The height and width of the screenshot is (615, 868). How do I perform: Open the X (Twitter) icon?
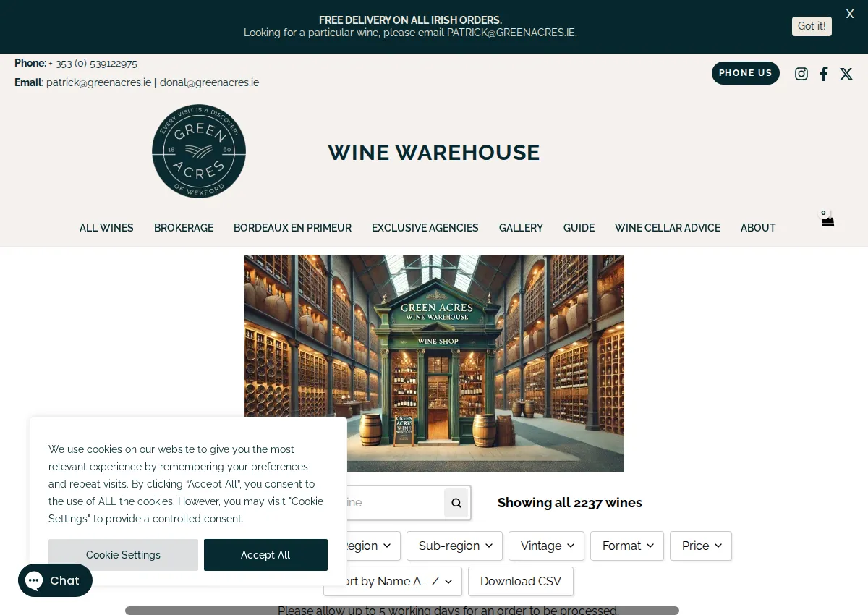[x=846, y=74]
